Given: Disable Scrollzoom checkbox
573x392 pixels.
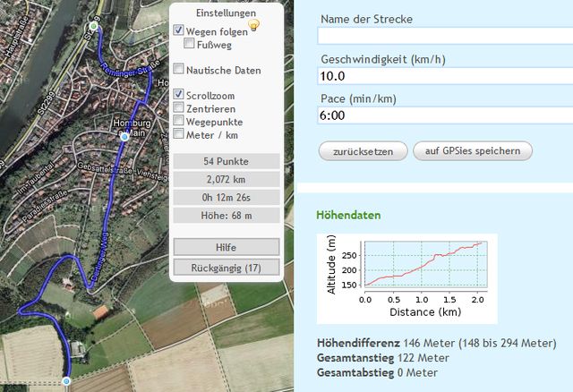Looking at the screenshot, I should [179, 94].
